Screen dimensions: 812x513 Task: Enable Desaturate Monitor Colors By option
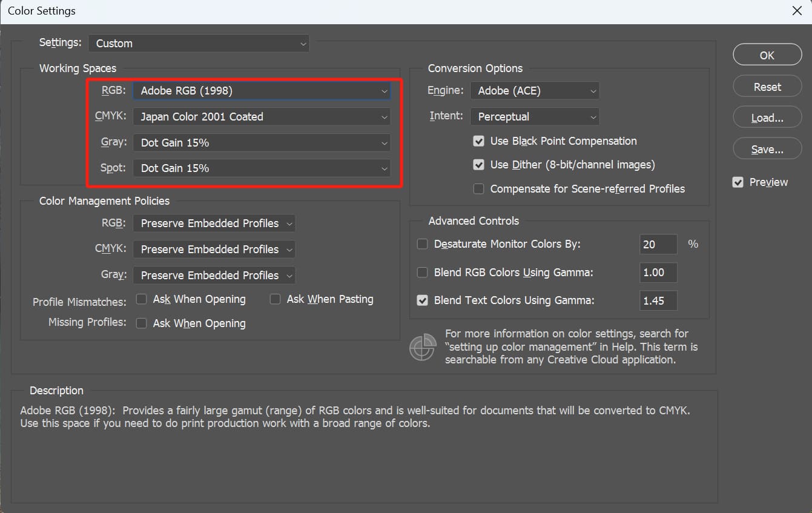click(423, 244)
